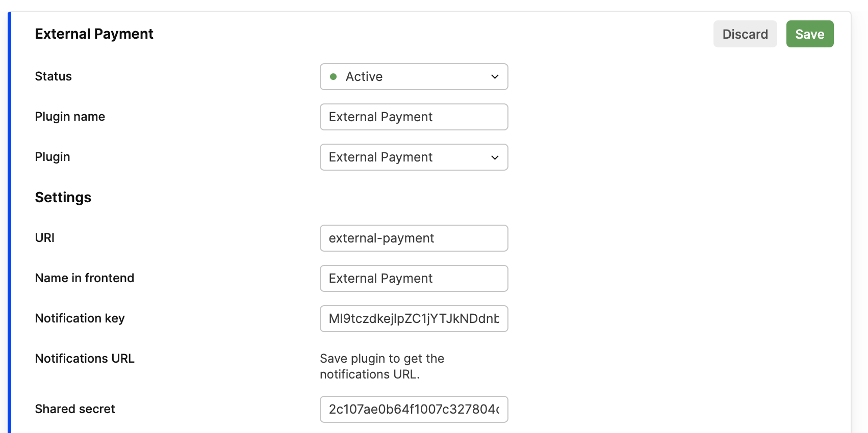Click the green Active status dot
This screenshot has height=433, width=868.
(x=334, y=77)
